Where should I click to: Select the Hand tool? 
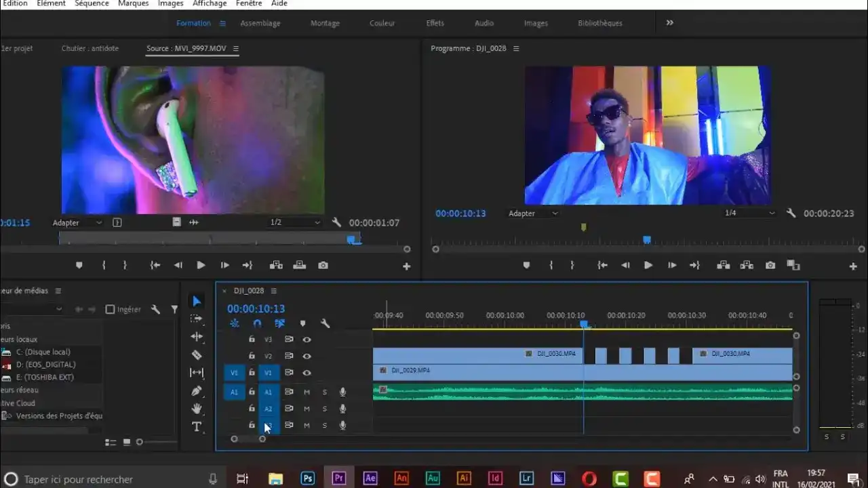pos(197,408)
